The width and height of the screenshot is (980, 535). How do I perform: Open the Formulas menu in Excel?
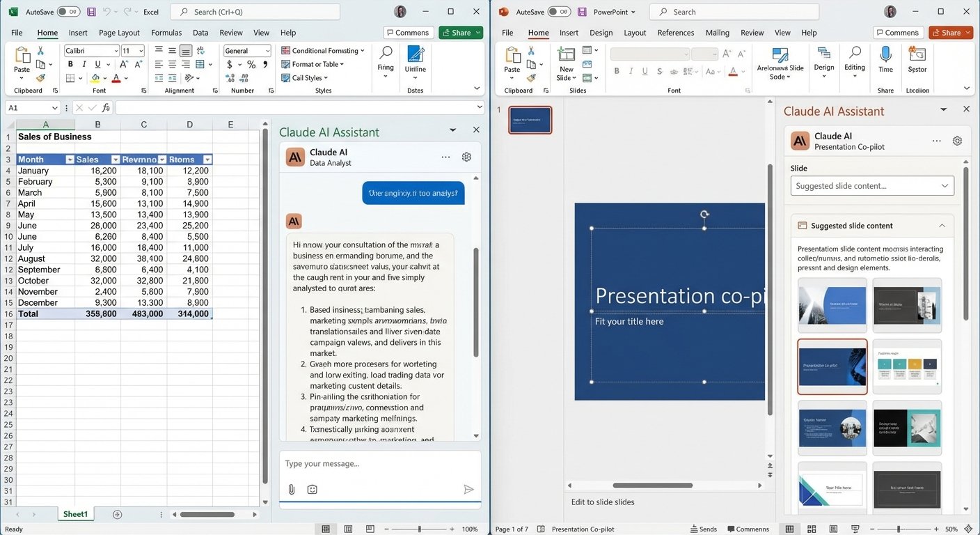[x=166, y=32]
